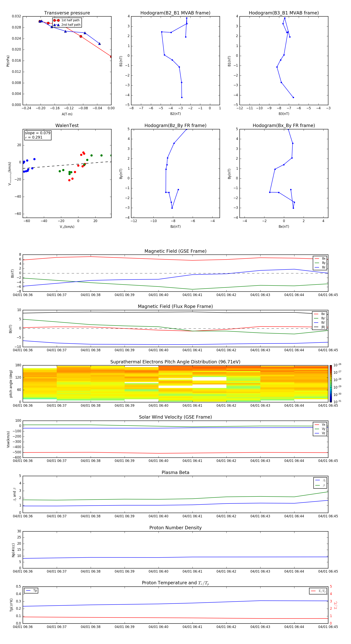This screenshot has width=351, height=644.
Task: Click the "10^-26" colorbar tick label
Action: [x=337, y=365]
